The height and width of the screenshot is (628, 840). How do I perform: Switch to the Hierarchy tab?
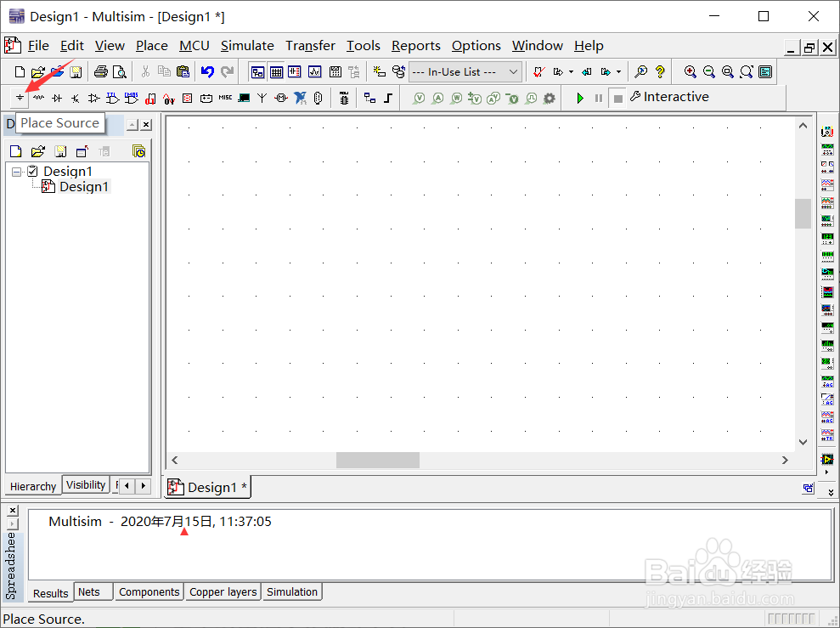click(x=33, y=487)
